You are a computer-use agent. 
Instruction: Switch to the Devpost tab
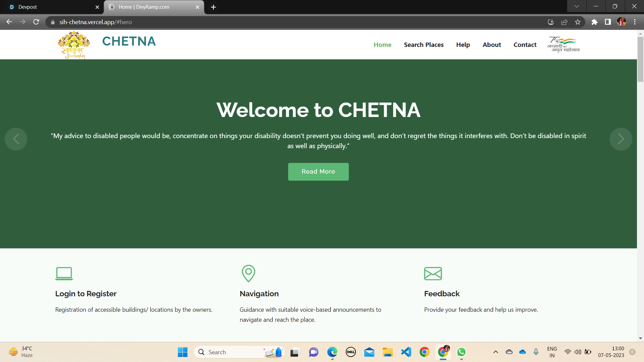click(52, 7)
